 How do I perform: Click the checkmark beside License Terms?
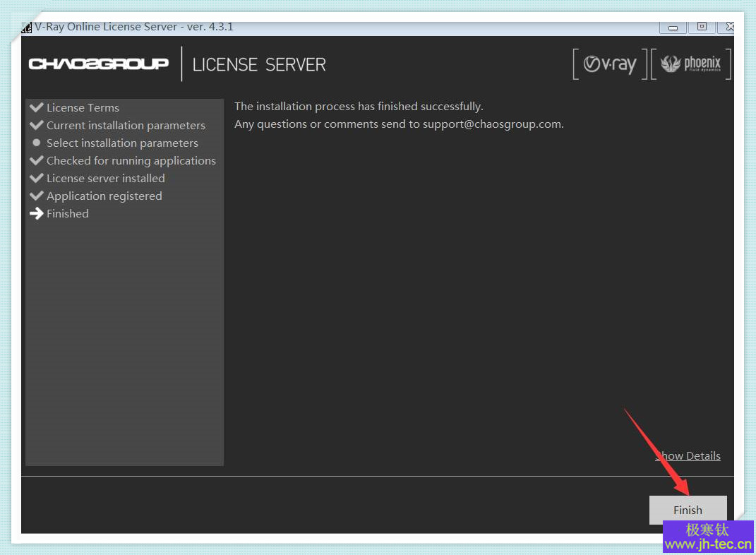tap(37, 107)
